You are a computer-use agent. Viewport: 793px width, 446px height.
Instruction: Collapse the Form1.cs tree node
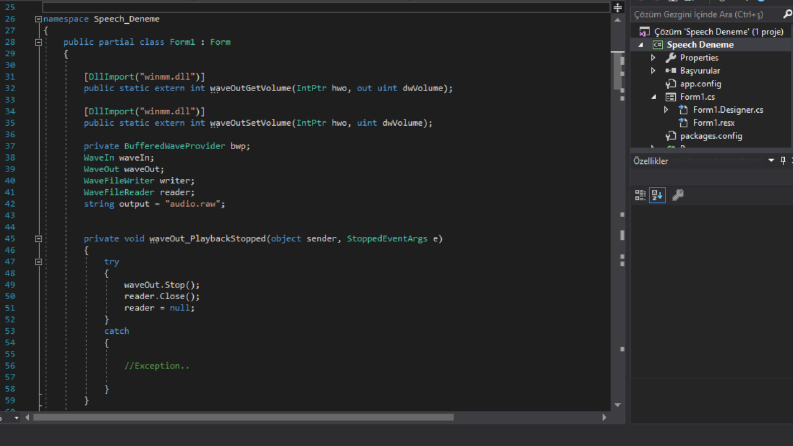(x=653, y=97)
